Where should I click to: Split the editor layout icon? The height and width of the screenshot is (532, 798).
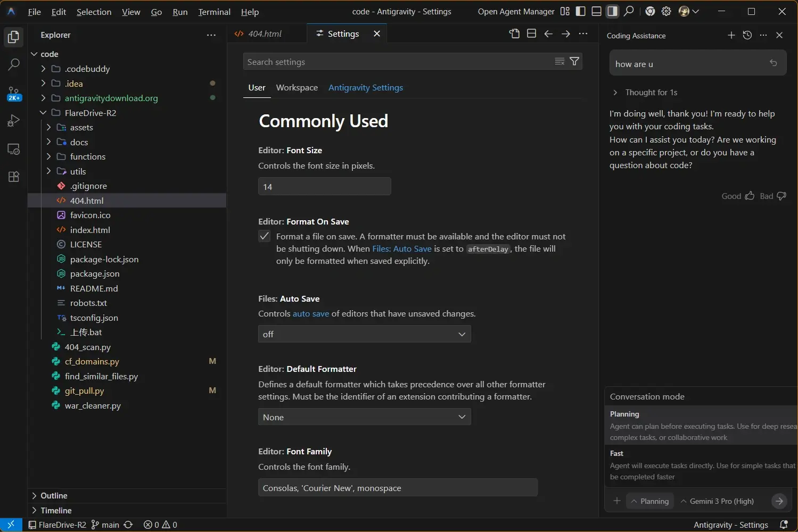pos(531,34)
